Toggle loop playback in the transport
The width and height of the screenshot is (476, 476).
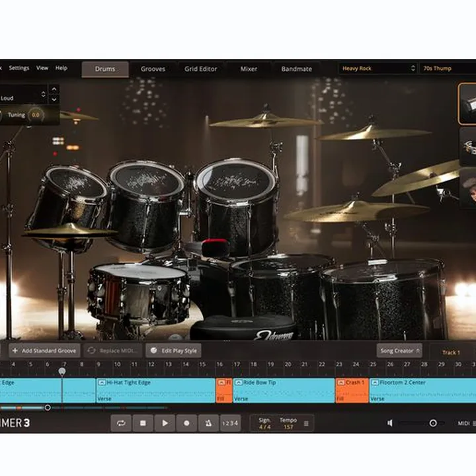pyautogui.click(x=121, y=423)
